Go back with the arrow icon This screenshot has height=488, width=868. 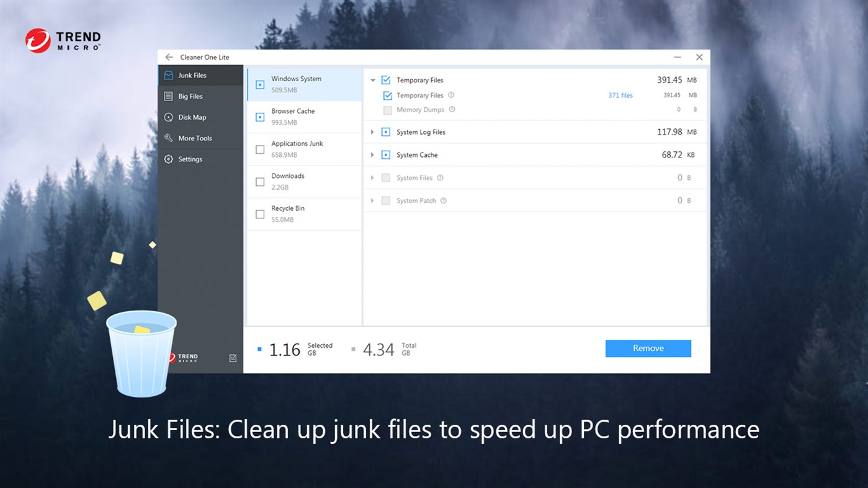(x=169, y=57)
